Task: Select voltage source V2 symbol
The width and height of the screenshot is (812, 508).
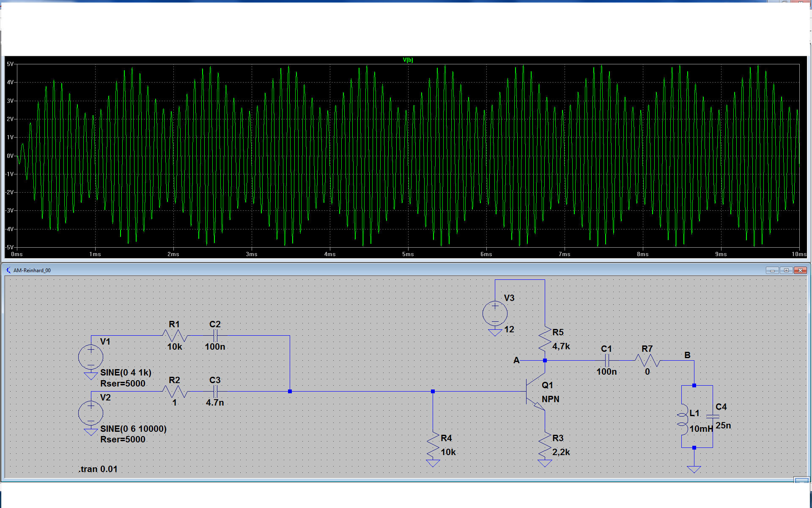Action: pos(91,413)
